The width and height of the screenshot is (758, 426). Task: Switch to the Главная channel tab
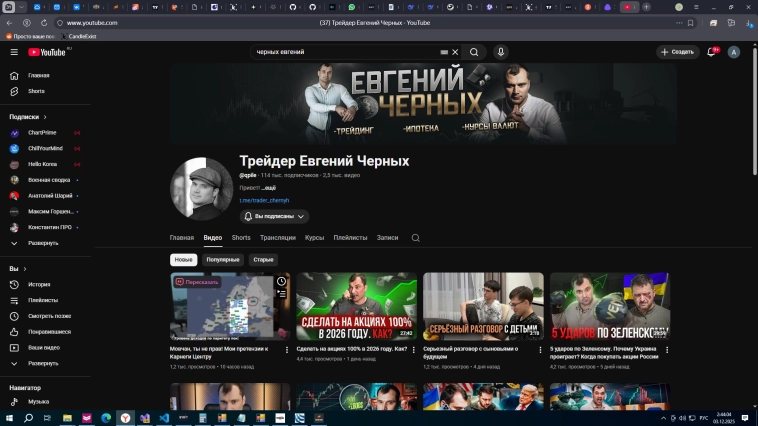click(x=182, y=238)
